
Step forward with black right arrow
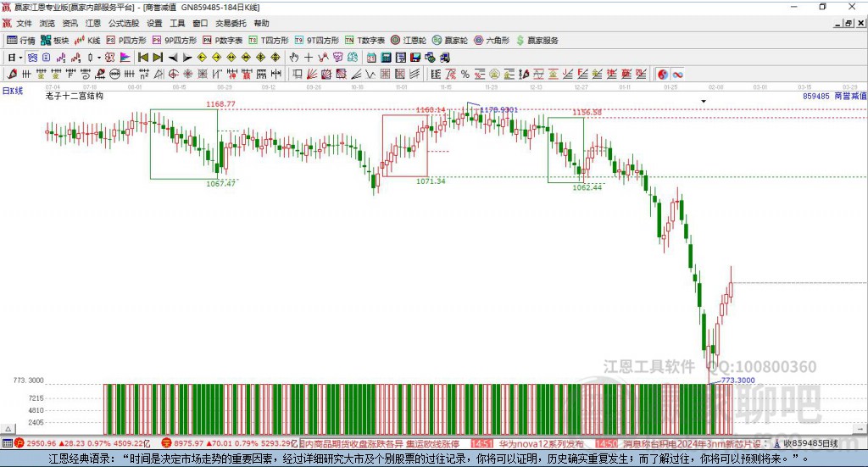(x=187, y=58)
